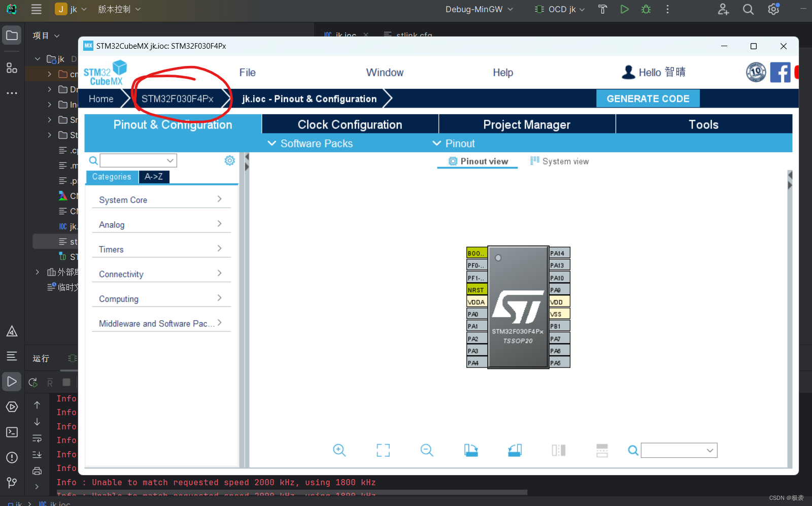This screenshot has height=506, width=812.
Task: Rerun the process in the run panel
Action: click(x=33, y=382)
